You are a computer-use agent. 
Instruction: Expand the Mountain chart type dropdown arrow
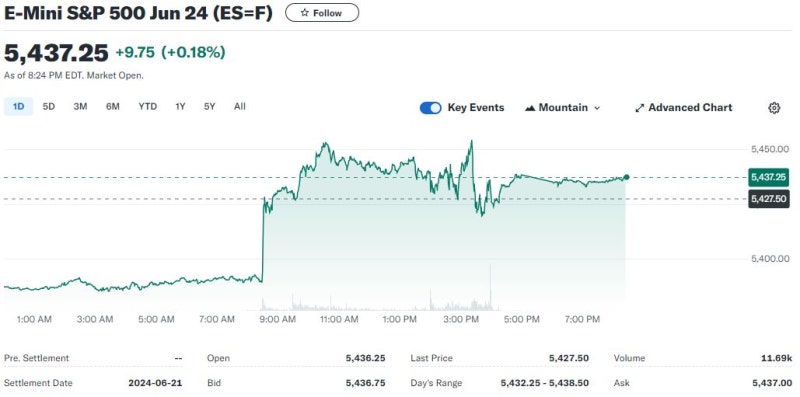(x=597, y=108)
